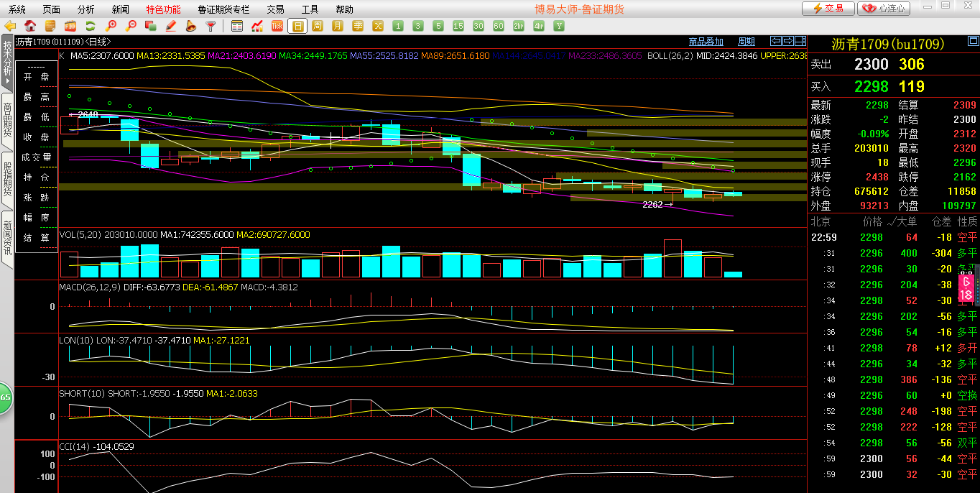This screenshot has height=493, width=980.
Task: Select the weekly (周) period button
Action: [318, 26]
